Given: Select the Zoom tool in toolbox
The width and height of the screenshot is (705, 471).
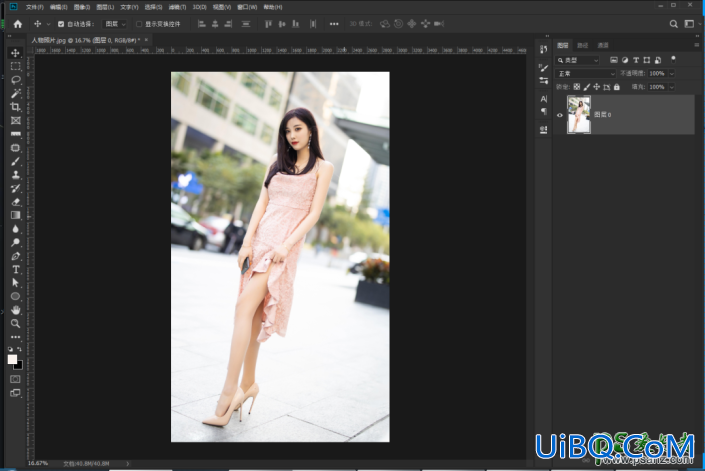Looking at the screenshot, I should coord(15,323).
